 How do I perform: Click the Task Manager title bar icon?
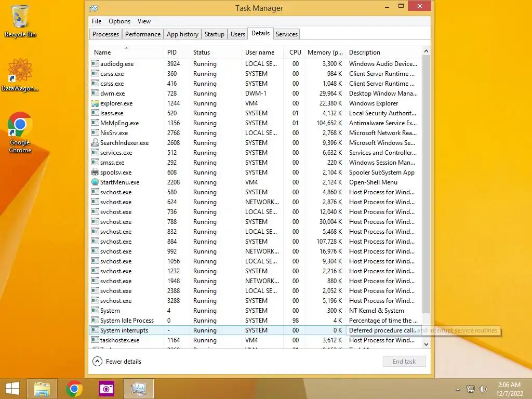(94, 8)
